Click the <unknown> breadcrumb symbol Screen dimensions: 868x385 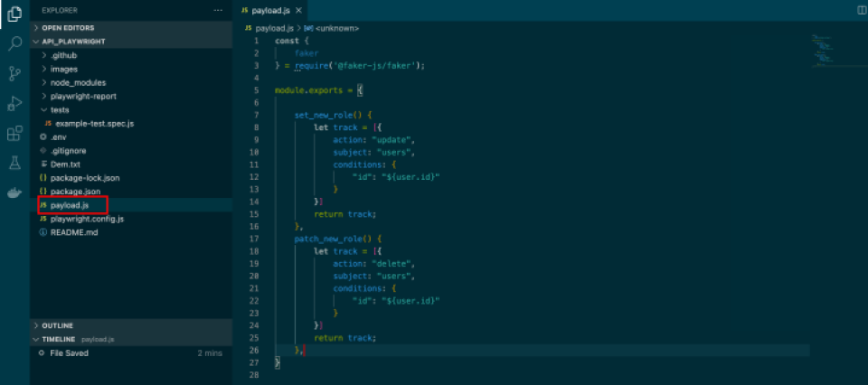point(336,28)
